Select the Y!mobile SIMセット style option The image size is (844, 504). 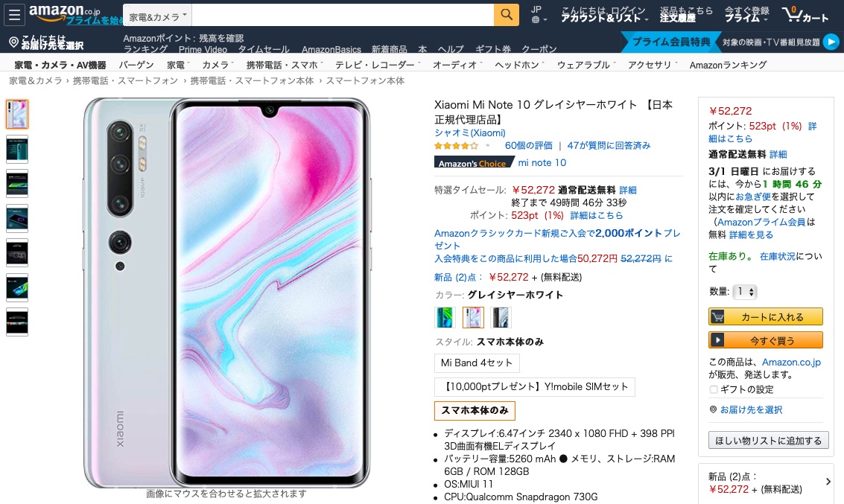(535, 386)
